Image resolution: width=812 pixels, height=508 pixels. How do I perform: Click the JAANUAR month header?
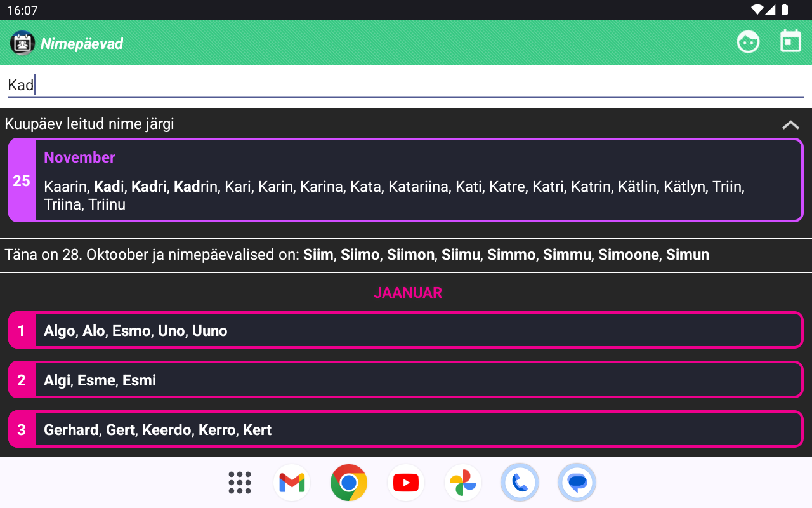click(408, 293)
